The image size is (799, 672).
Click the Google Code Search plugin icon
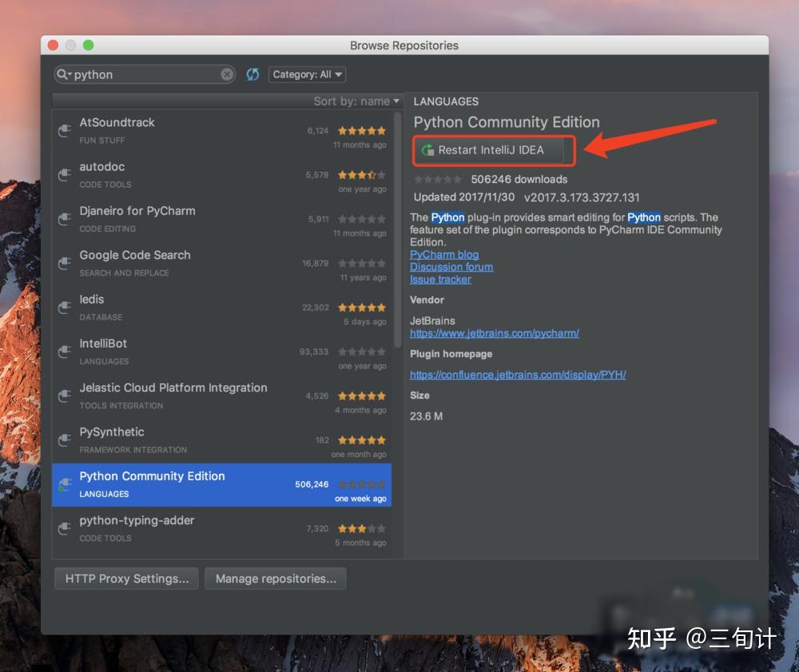click(x=64, y=262)
